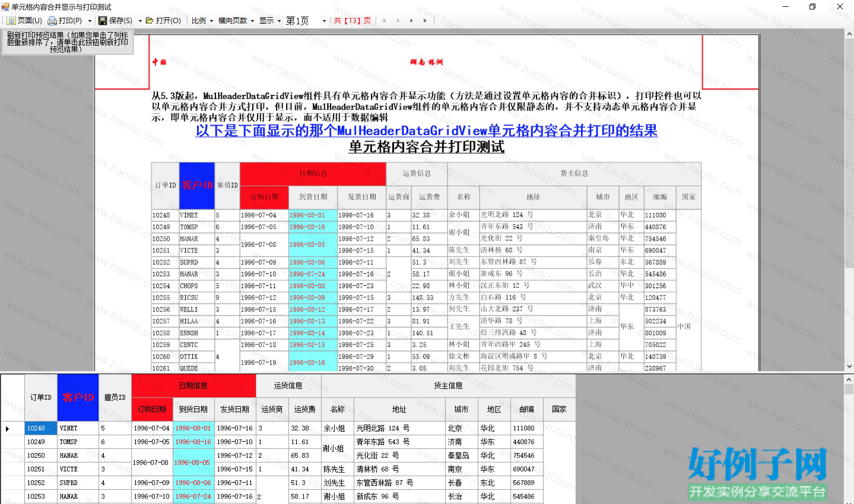
Task: Select merged cell 1996-07-08 in bottom grid
Action: click(x=152, y=462)
